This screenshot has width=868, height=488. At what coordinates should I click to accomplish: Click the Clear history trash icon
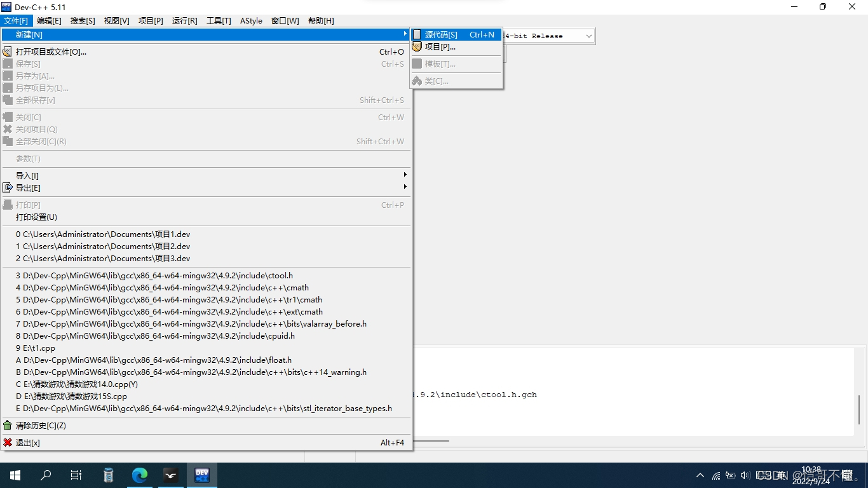pyautogui.click(x=8, y=425)
